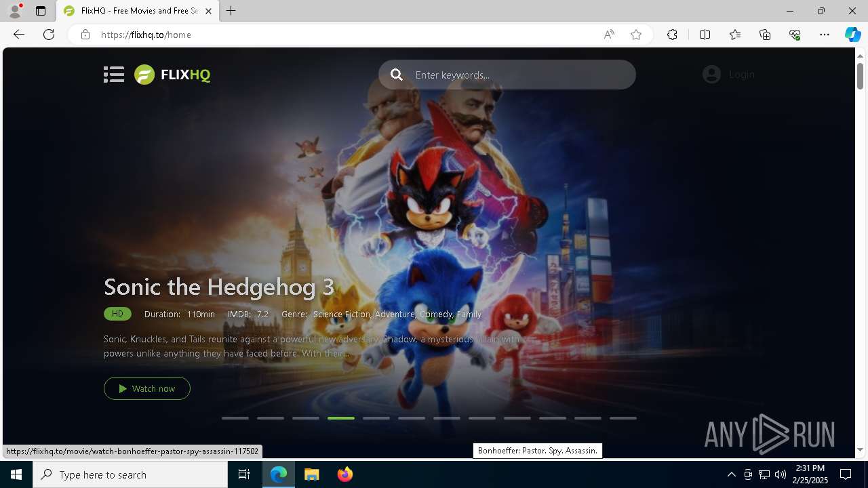
Task: Click the page vertical scrollbar thumb
Action: coord(860,76)
